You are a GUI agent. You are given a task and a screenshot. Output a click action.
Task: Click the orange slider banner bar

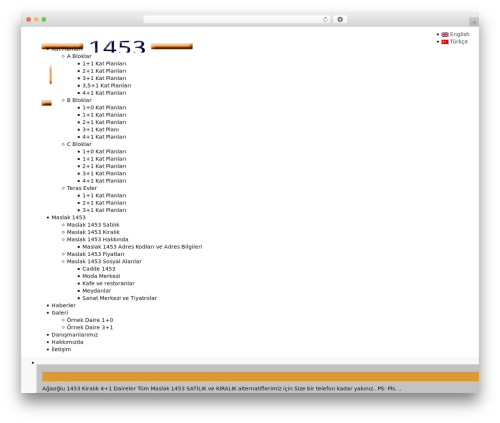tap(260, 377)
